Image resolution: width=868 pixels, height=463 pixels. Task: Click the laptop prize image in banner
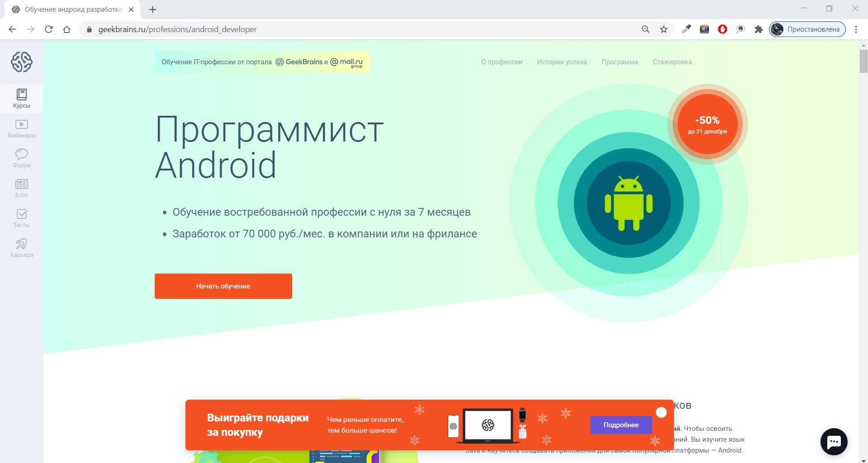(488, 425)
